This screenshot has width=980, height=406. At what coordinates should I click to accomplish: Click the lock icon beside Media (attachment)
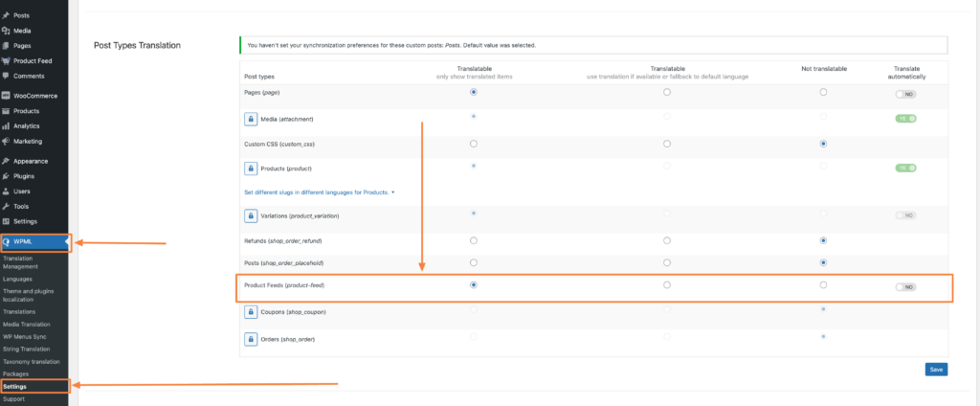click(x=251, y=119)
